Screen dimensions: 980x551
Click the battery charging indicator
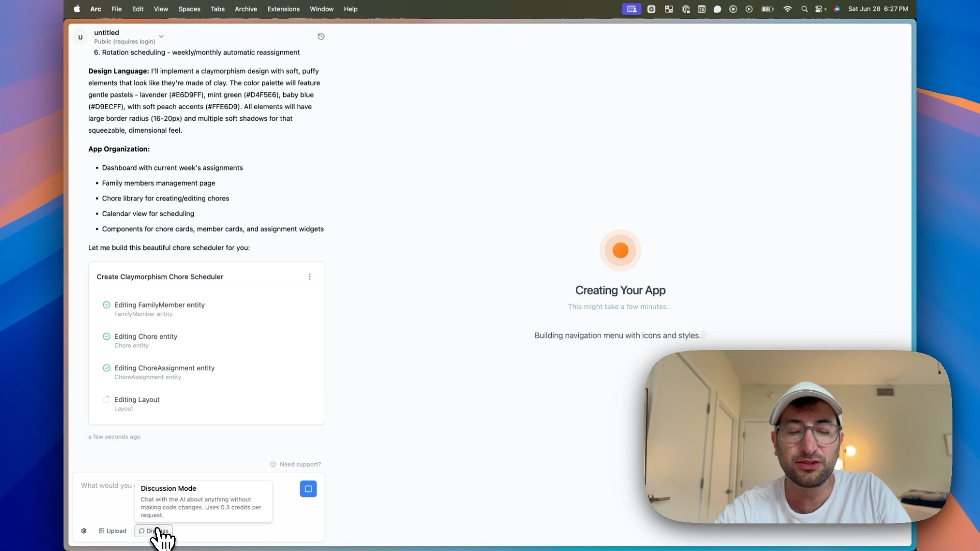(767, 9)
